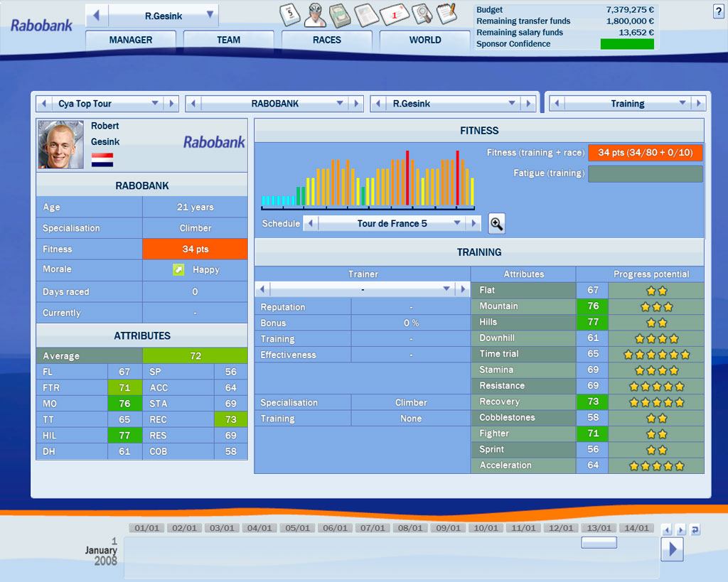Open the notepad with pencil icon
The image size is (728, 582).
pos(446,13)
